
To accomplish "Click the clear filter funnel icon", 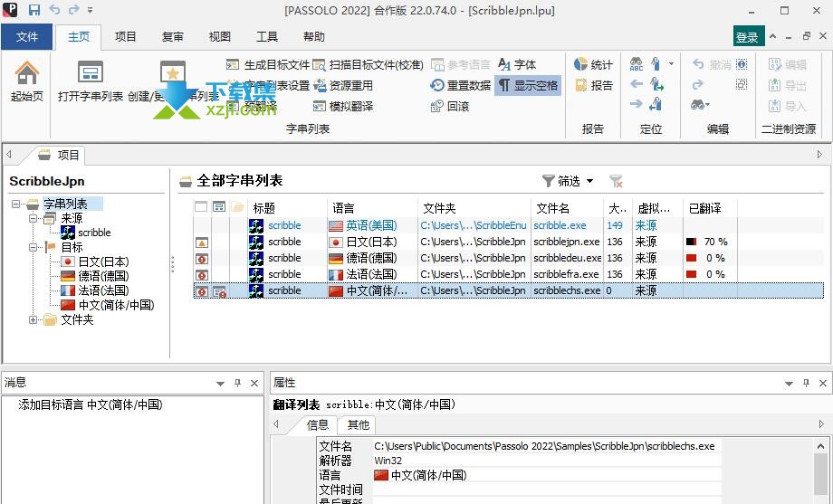I will [x=616, y=181].
